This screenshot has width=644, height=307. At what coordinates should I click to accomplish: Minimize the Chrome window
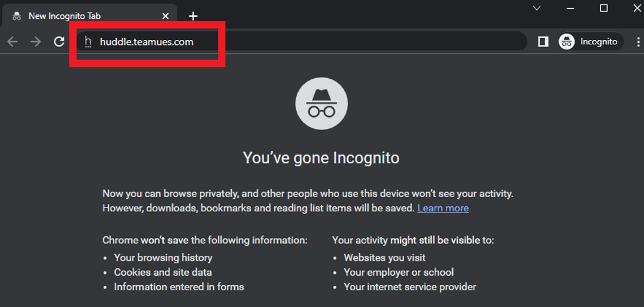571,8
